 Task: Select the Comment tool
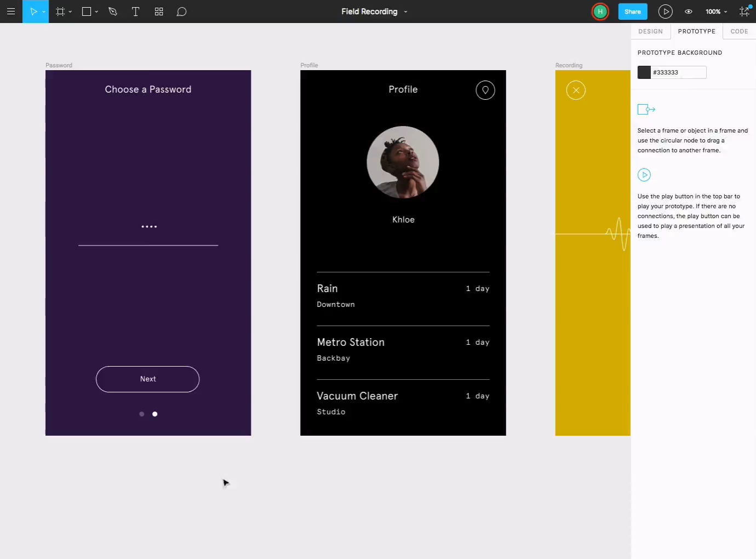[x=181, y=12]
